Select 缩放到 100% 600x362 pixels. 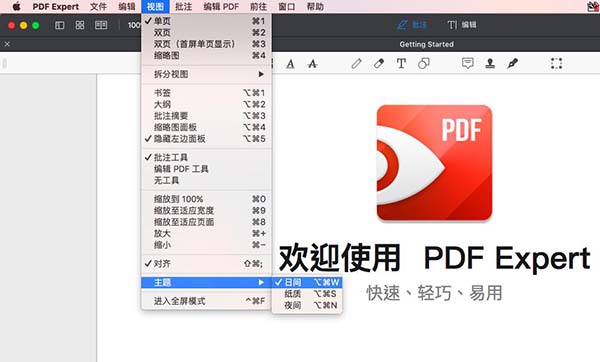[x=206, y=199]
